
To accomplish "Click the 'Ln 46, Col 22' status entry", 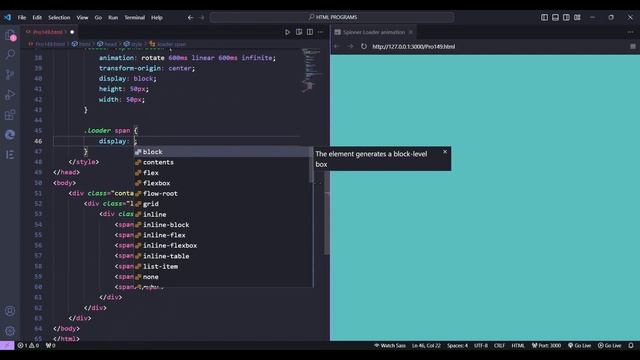I will click(426, 346).
